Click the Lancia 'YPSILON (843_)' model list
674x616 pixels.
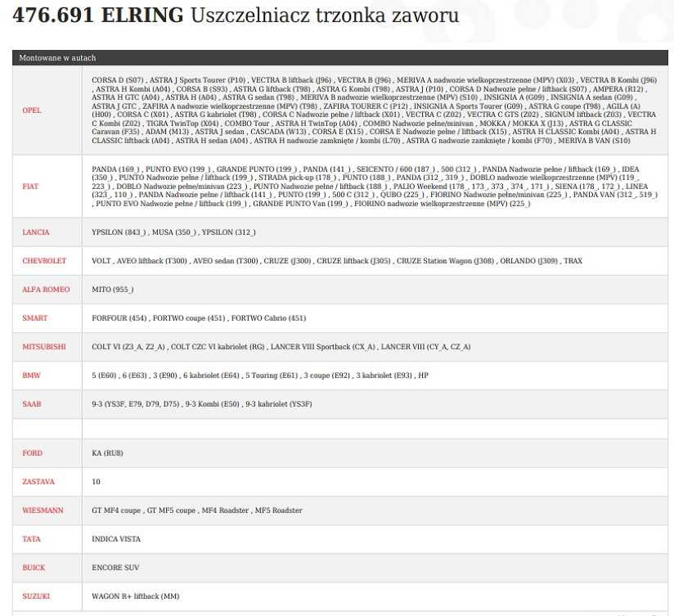173,232
